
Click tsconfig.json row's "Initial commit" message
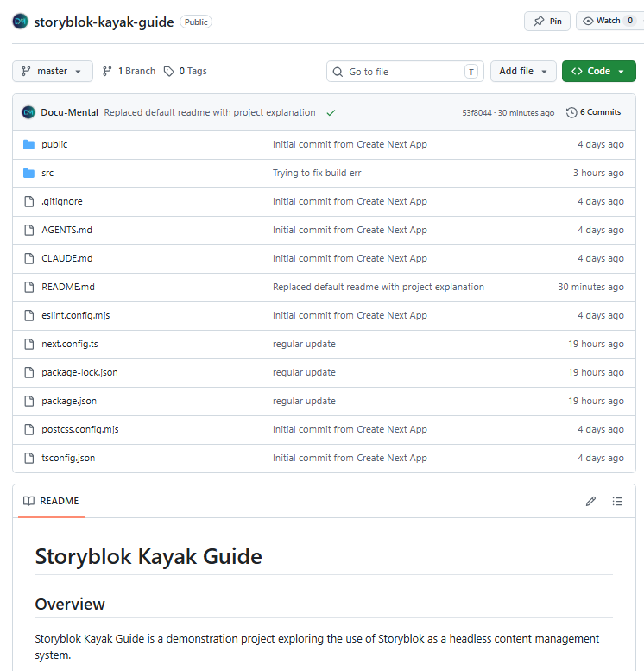coord(350,458)
